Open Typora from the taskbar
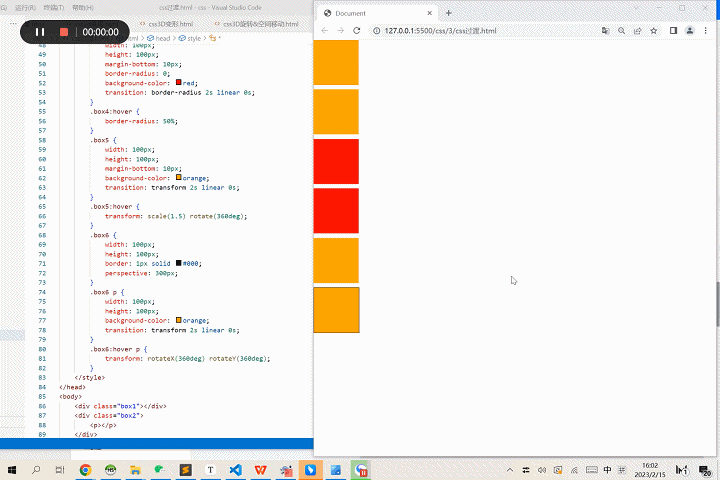 tap(210, 470)
